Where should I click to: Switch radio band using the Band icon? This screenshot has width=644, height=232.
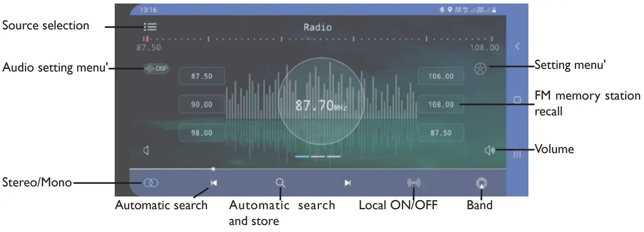(482, 183)
